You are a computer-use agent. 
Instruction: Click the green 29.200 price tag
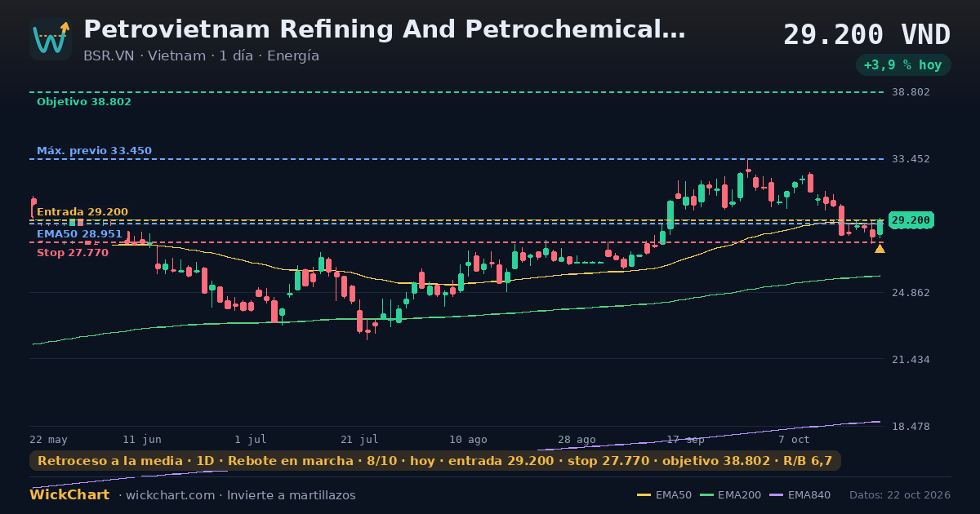[911, 220]
